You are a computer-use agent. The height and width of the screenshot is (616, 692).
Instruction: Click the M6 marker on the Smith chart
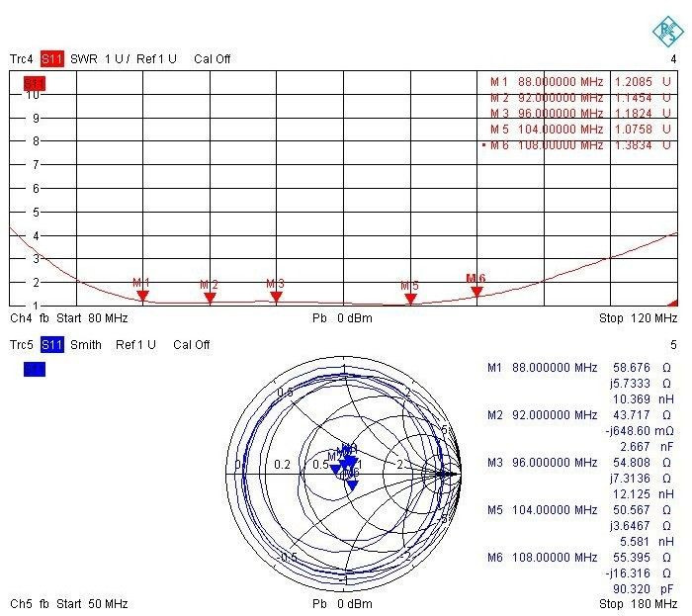pos(352,484)
